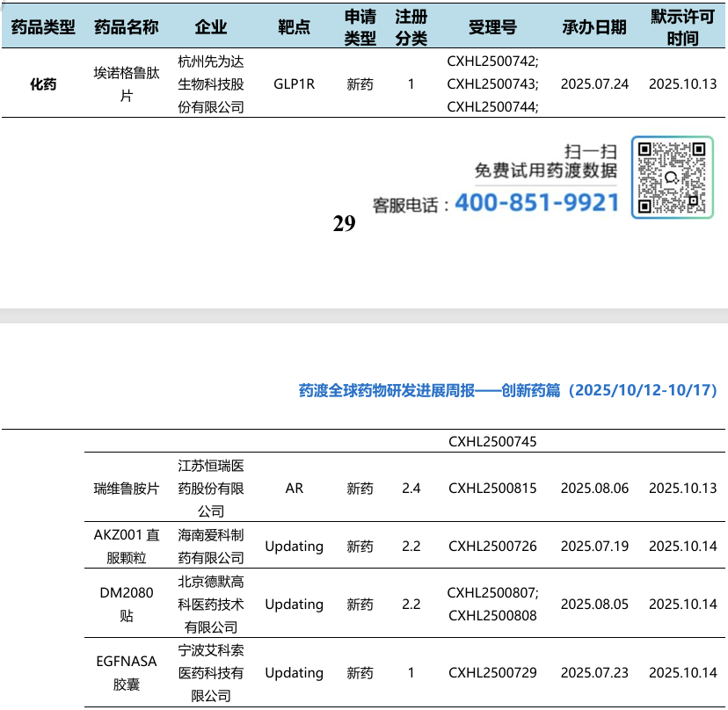Viewport: 728px width, 710px height.
Task: Select the 埃诺格鲁肽片 drug name cell
Action: 127,84
